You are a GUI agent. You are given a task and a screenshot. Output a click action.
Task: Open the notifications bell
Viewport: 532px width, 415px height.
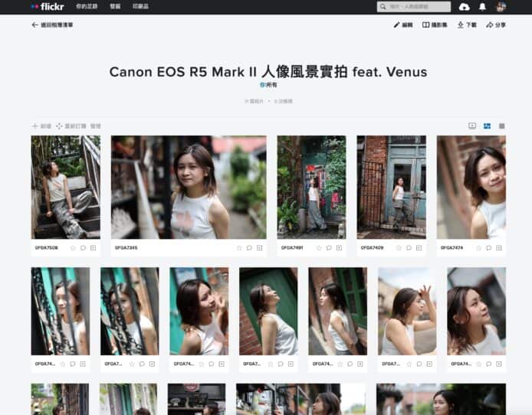(483, 7)
